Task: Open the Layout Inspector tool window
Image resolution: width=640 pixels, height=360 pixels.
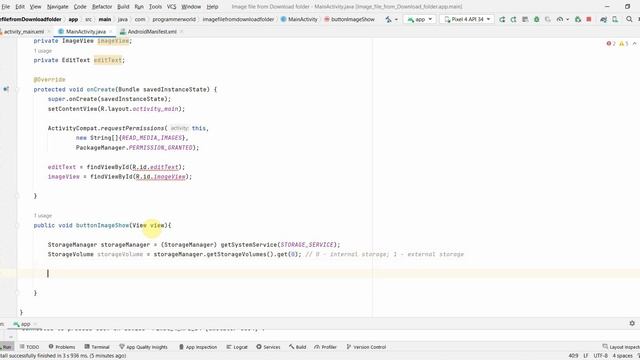Action: 621,347
